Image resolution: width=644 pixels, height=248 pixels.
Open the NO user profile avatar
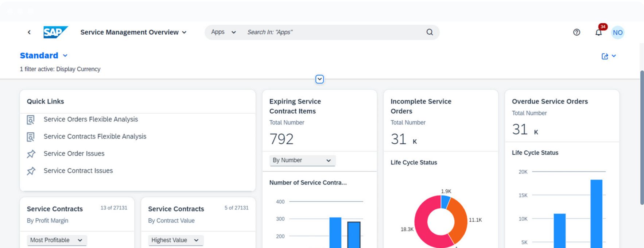point(617,32)
